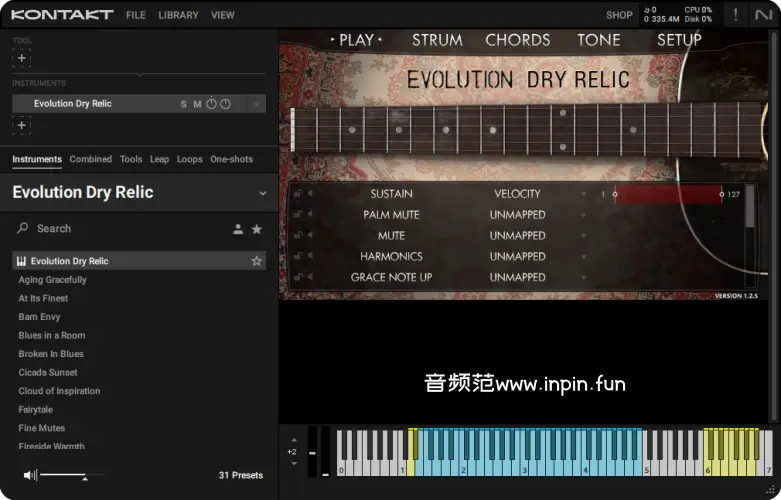Click the Native Instruments logo icon
This screenshot has height=500, width=781.
(x=763, y=14)
